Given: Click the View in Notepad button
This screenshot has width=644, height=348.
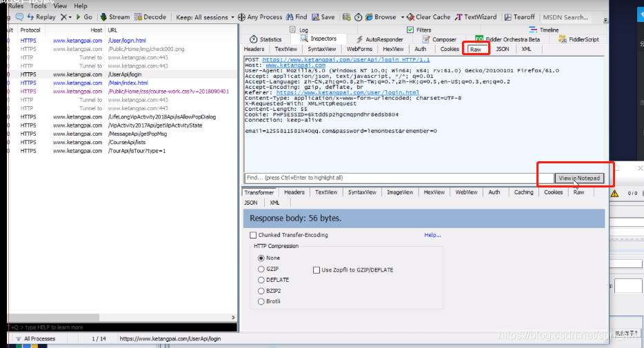Looking at the screenshot, I should click(579, 178).
